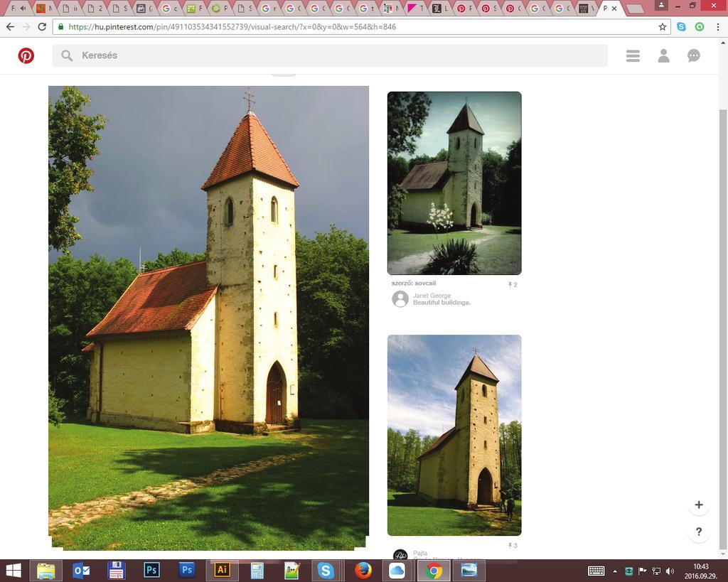Screen dimensions: 728x582
Task: Select the active Pinterest visual-search tab
Action: click(607, 9)
